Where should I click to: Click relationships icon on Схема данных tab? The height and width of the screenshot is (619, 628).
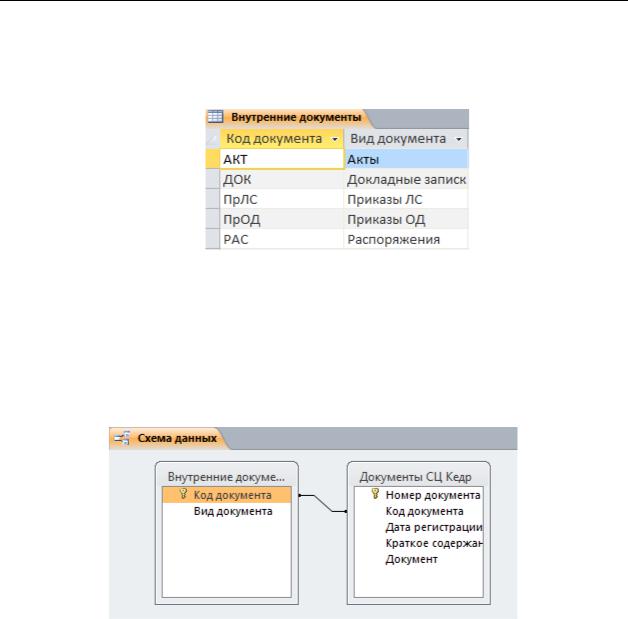click(122, 438)
